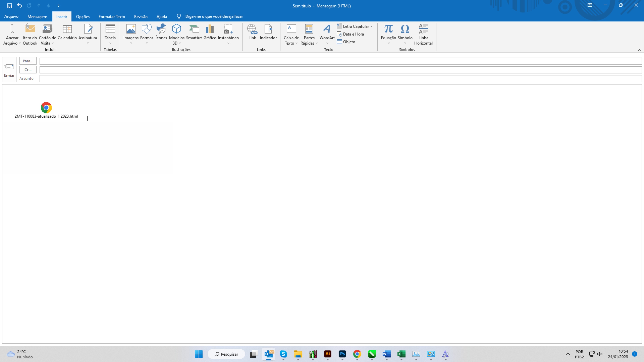Screen dimensions: 644x362
Task: Open the Tabela insert menu
Action: pos(110,35)
